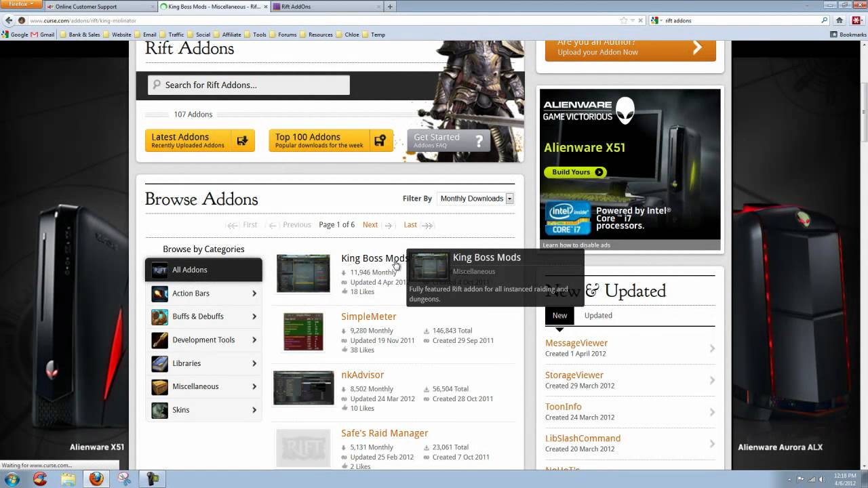Viewport: 868px width, 488px height.
Task: Click the Miscellaneous category icon
Action: (x=159, y=386)
